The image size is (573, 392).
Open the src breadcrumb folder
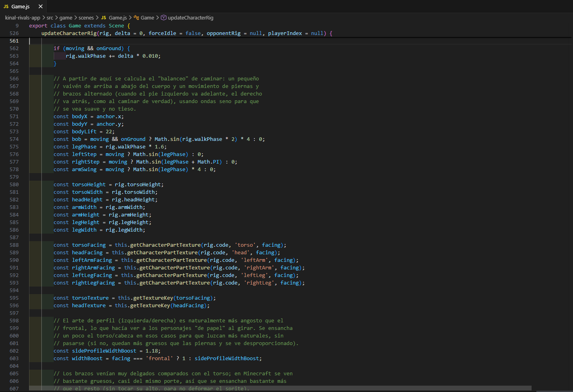coord(50,18)
